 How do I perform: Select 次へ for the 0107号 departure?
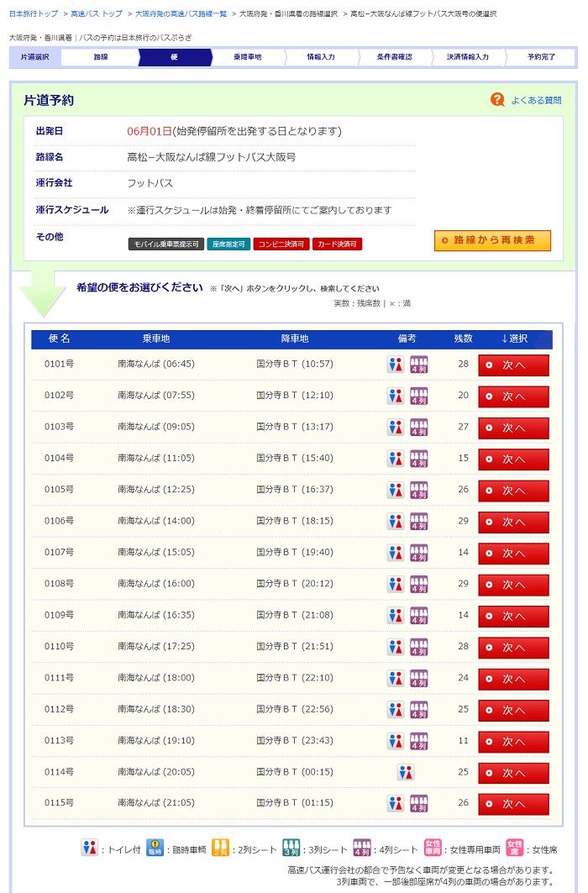[513, 554]
